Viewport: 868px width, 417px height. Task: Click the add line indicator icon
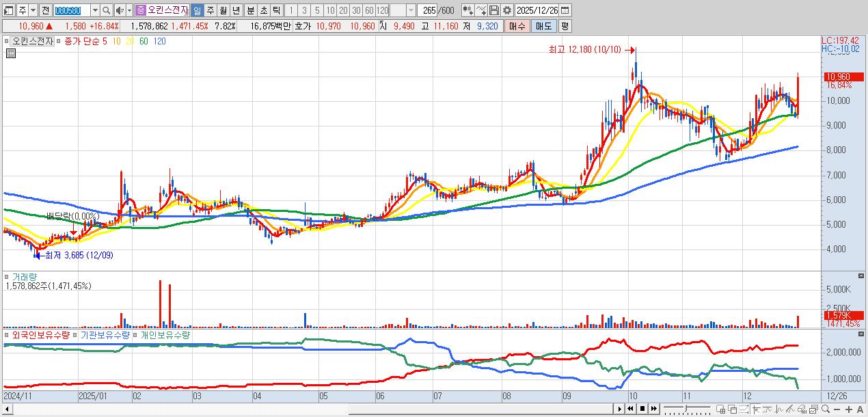pos(481,10)
